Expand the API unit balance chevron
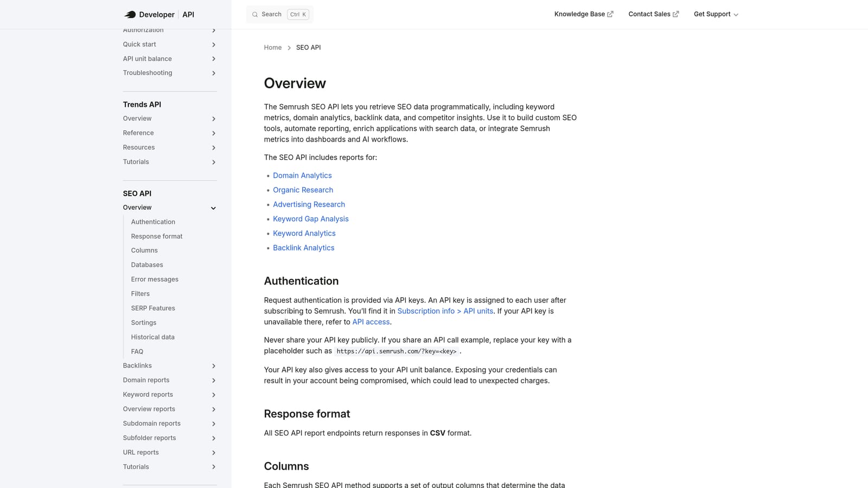 tap(214, 59)
